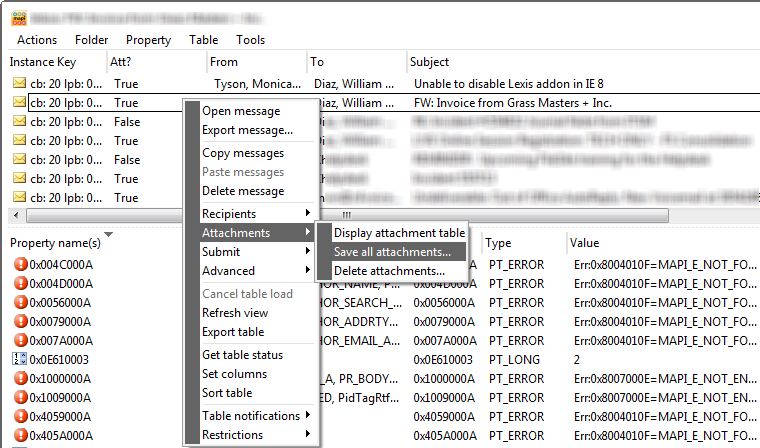Expand the Table notifications submenu
760x448 pixels.
point(256,416)
